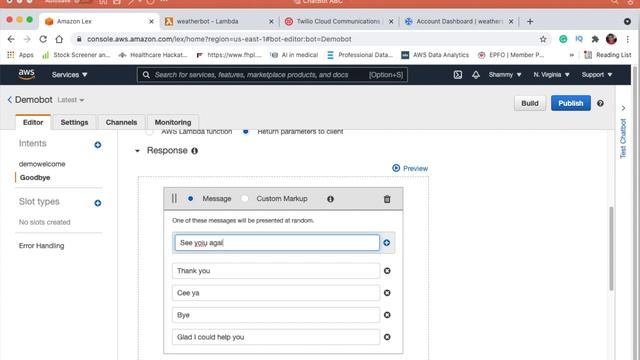Open a new browser tab
The image size is (640, 360).
coord(530,21)
